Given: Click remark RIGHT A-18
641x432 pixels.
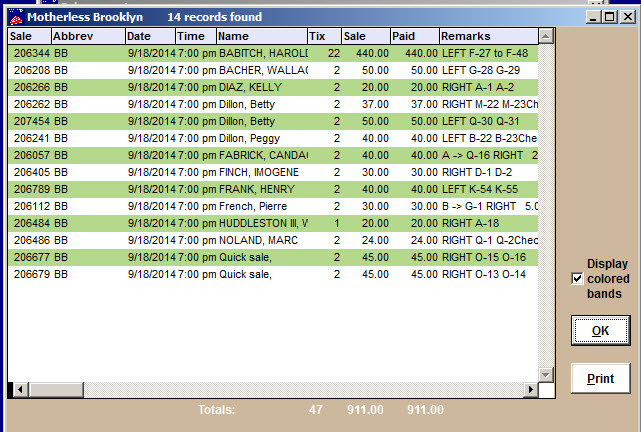Looking at the screenshot, I should [x=471, y=224].
